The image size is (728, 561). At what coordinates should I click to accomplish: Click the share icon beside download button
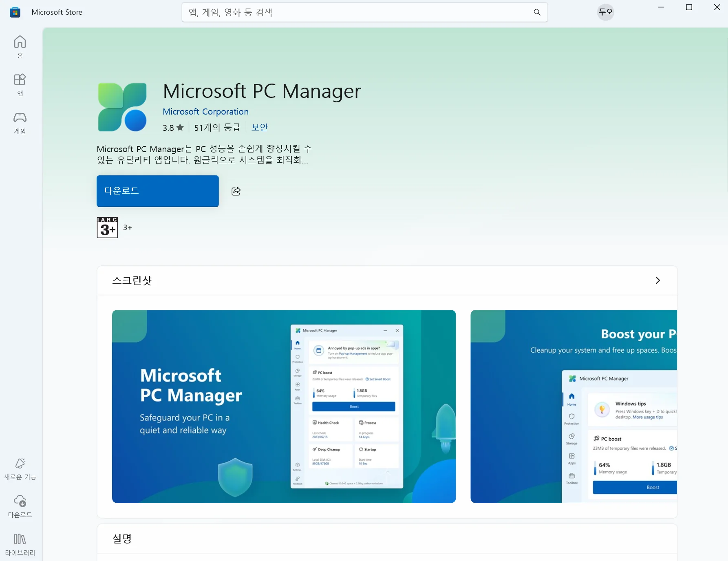click(x=236, y=191)
